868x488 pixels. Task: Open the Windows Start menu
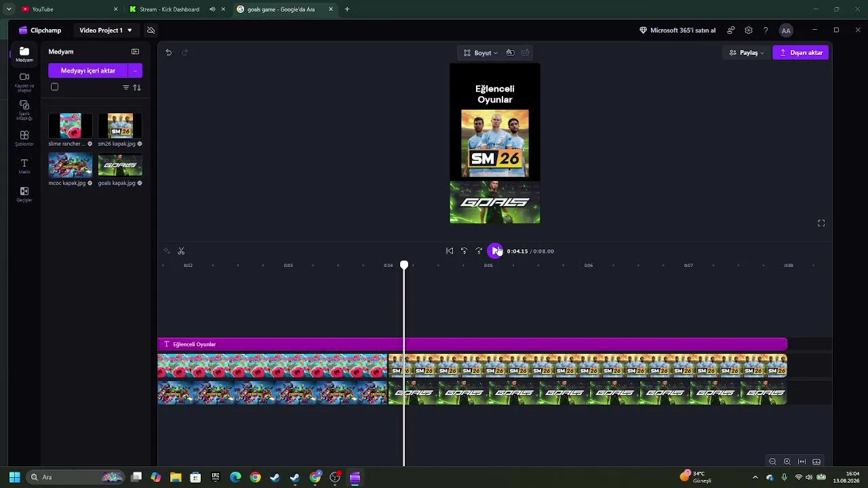coord(14,477)
